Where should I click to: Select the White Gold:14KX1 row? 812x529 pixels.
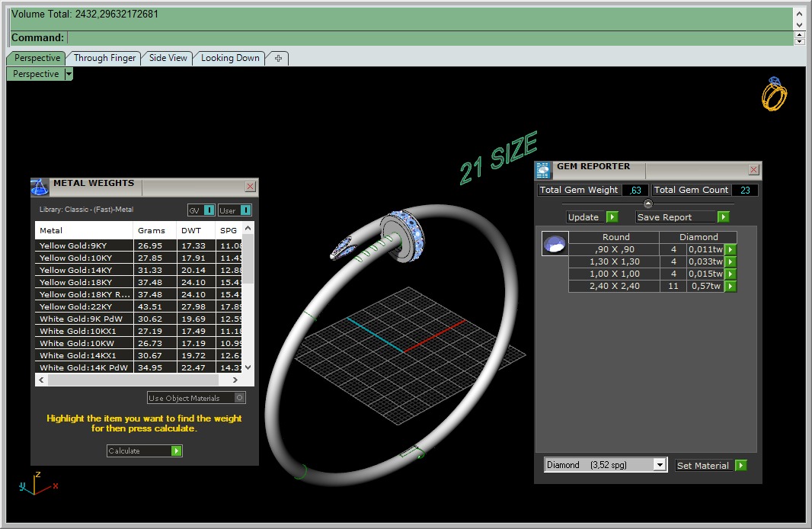139,355
